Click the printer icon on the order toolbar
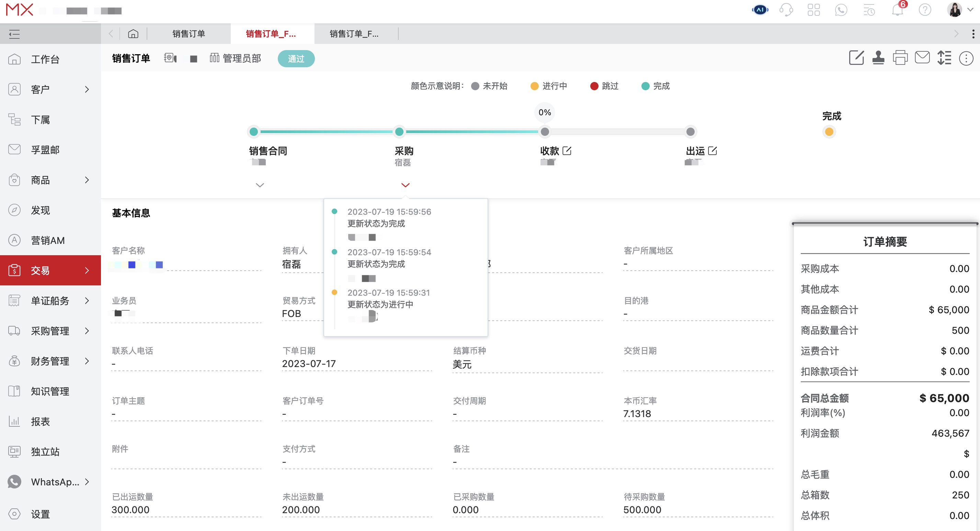This screenshot has height=531, width=980. [x=900, y=58]
